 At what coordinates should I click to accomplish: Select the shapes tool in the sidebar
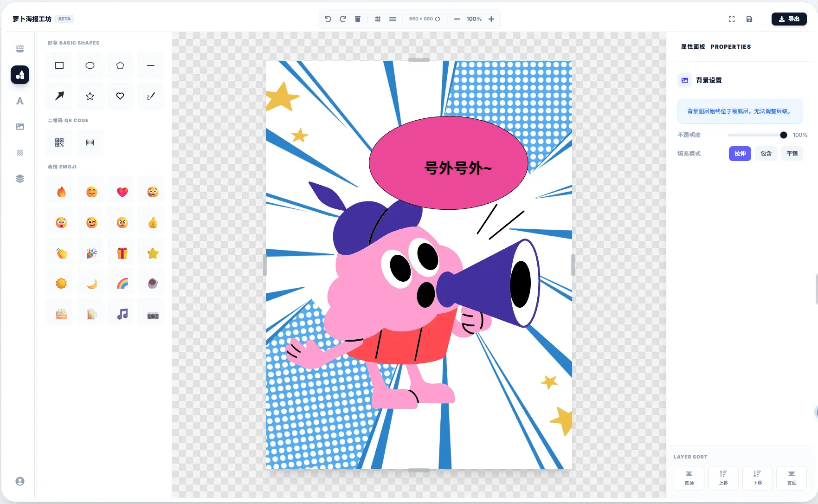(19, 75)
